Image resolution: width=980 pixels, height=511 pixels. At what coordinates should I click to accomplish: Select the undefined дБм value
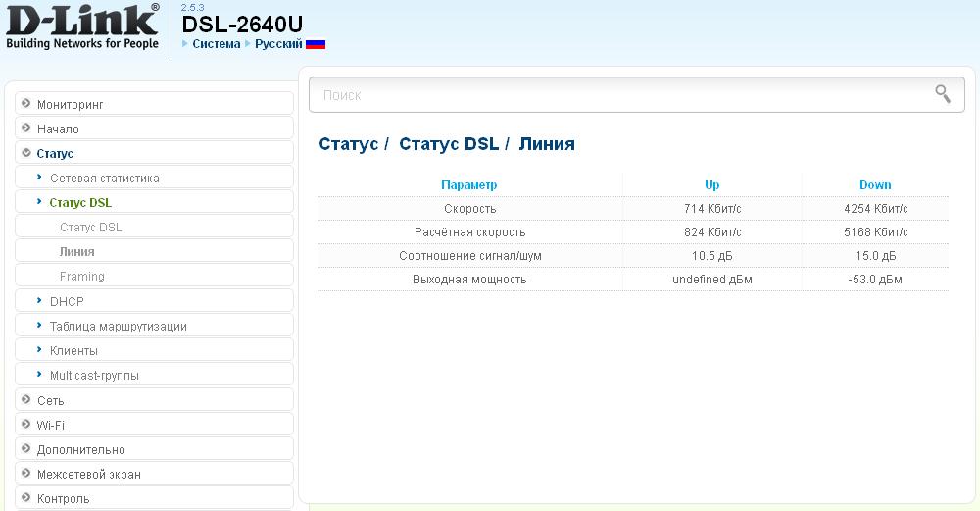coord(711,280)
